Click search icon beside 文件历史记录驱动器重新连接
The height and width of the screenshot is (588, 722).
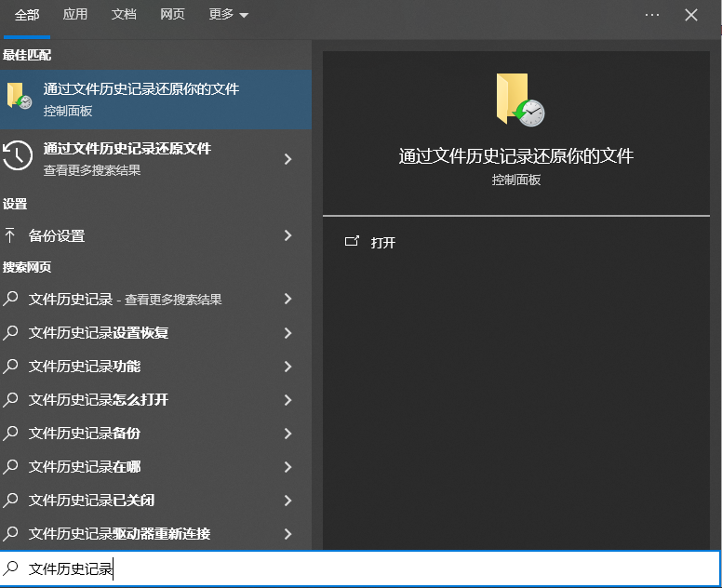point(10,534)
